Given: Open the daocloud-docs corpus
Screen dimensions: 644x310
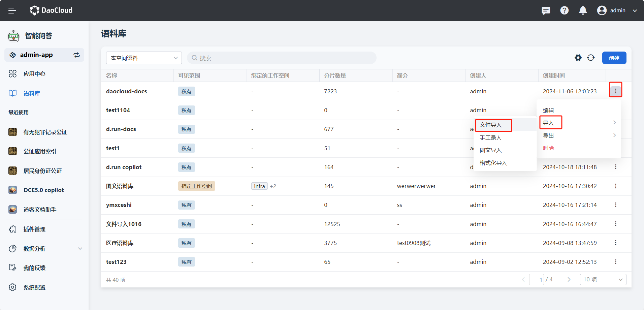Looking at the screenshot, I should coord(126,91).
